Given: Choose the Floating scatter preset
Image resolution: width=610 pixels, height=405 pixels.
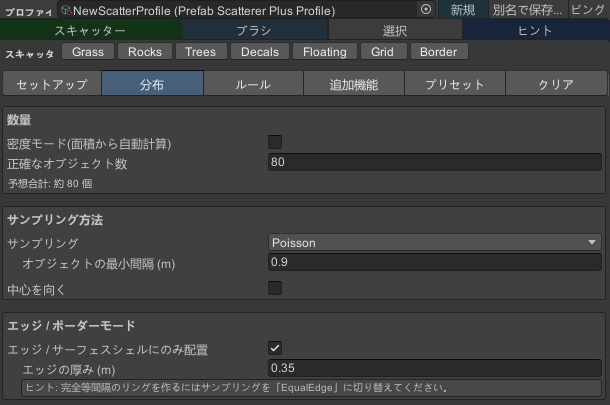Looking at the screenshot, I should (325, 52).
